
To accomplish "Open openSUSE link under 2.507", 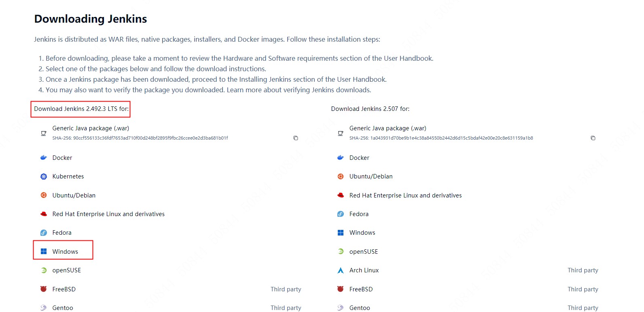I will 364,252.
